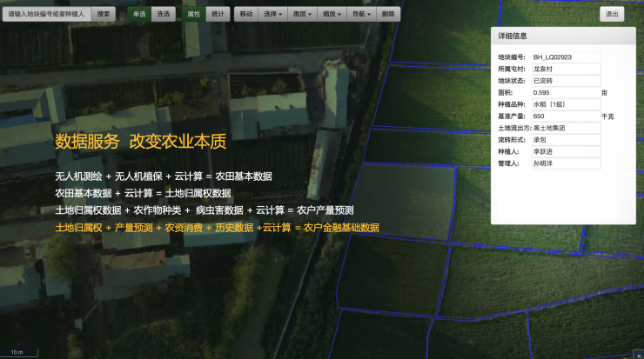Click the parcel ID or grower search box

pyautogui.click(x=46, y=14)
